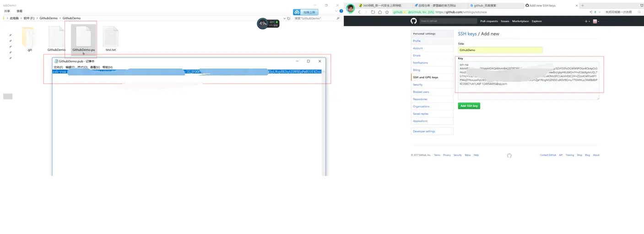Screen dimensions: 644x234
Task: Expand the GitHub profile avatar menu
Action: 596,21
